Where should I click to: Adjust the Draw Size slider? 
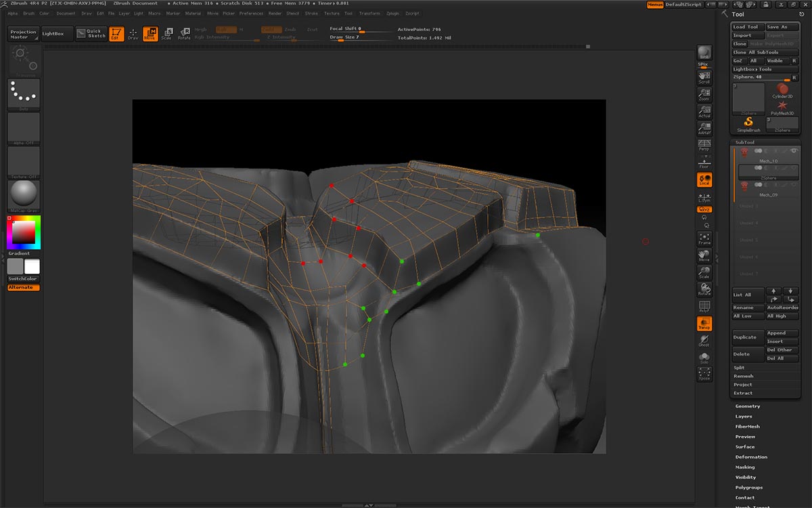360,37
